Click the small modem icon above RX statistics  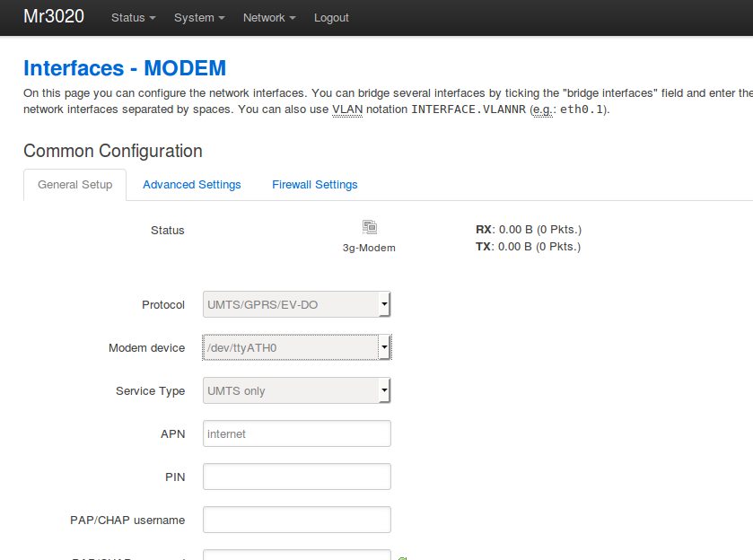coord(369,227)
